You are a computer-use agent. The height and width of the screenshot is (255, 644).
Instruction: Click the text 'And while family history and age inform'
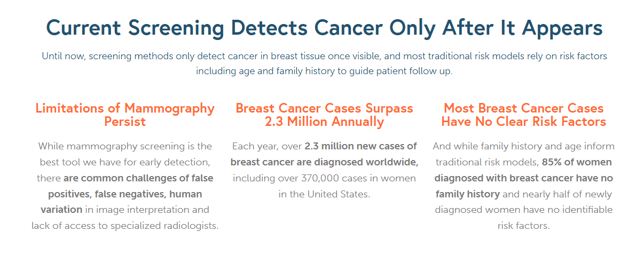point(523,146)
